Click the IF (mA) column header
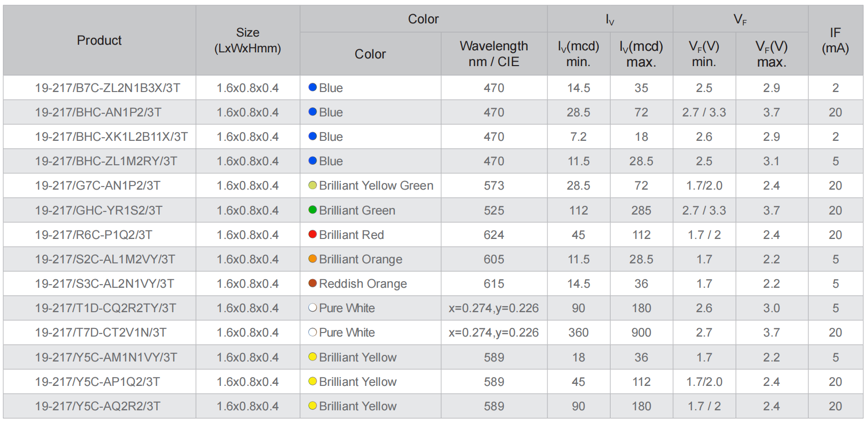Viewport: 868px width, 422px height. click(x=835, y=41)
